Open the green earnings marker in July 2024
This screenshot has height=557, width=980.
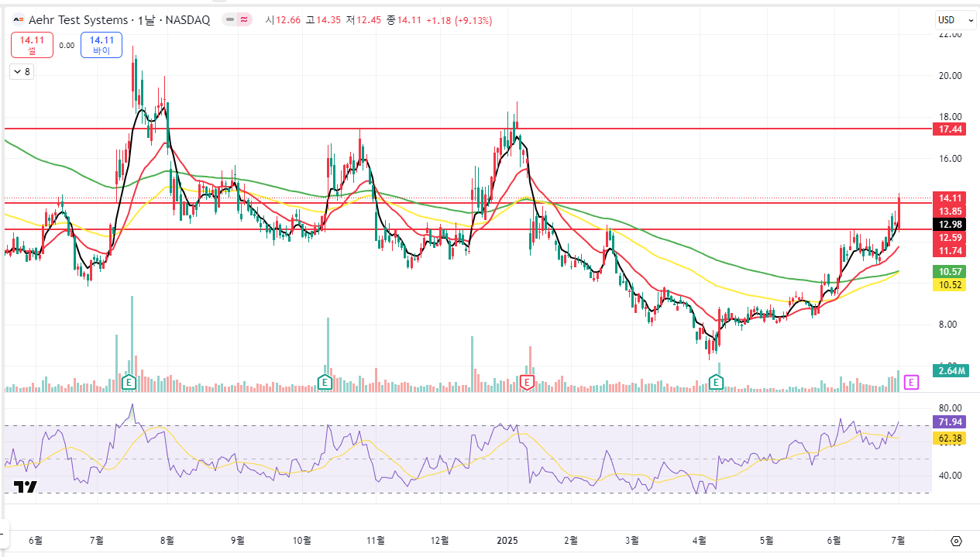click(129, 382)
